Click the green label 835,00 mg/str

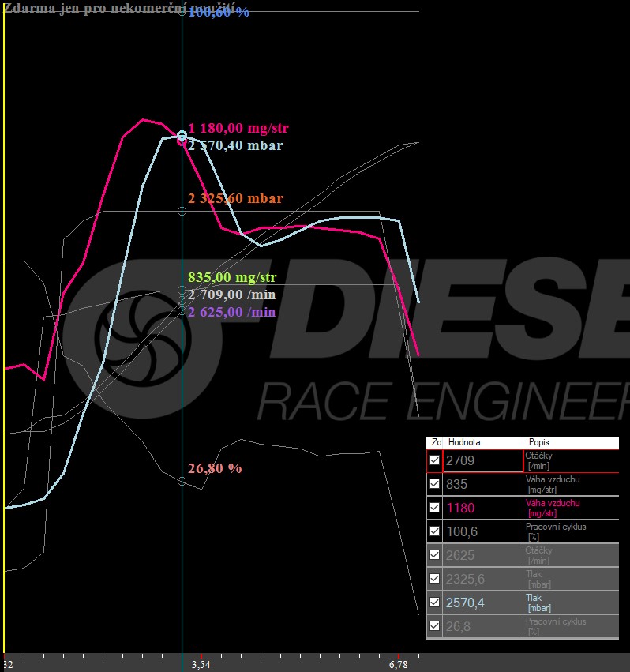point(232,277)
